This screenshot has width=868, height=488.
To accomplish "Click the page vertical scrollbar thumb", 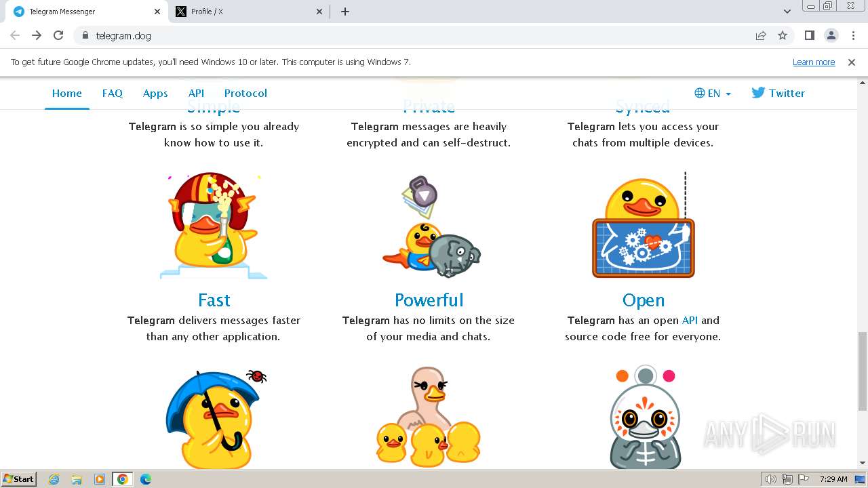I will pyautogui.click(x=863, y=371).
